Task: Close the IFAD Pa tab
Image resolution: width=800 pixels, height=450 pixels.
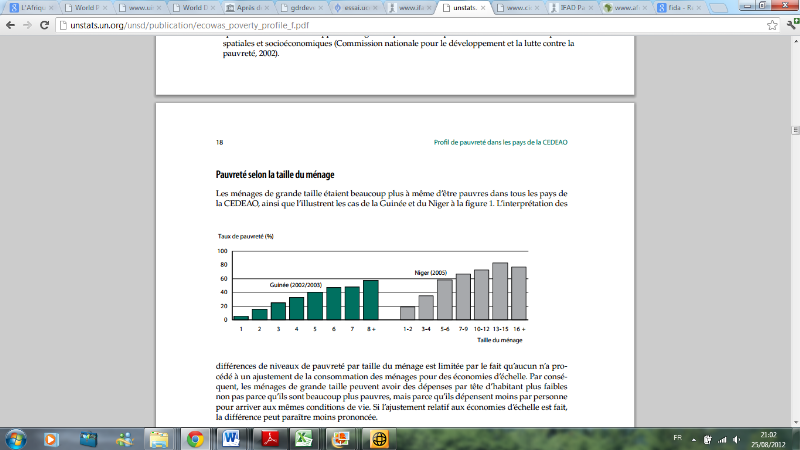Action: point(591,8)
